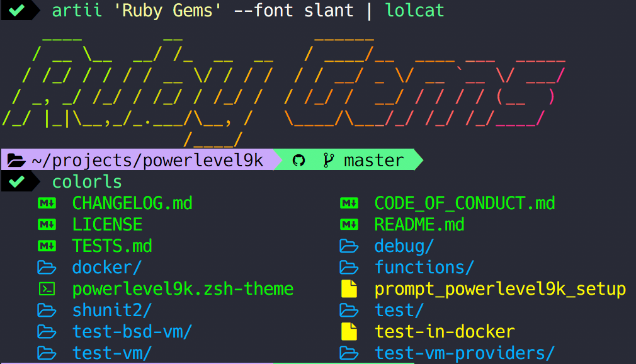Select the test-in-docker file name
The image size is (636, 364).
point(445,332)
